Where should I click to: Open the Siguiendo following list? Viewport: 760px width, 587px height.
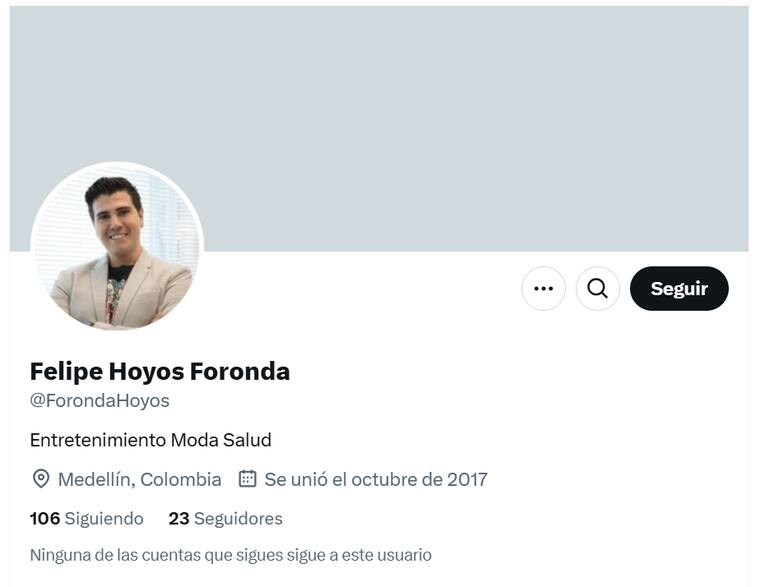pos(104,518)
